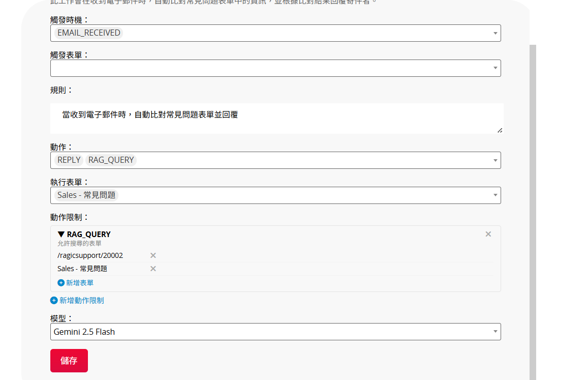
Task: Save with the red 儲存 button
Action: tap(69, 361)
